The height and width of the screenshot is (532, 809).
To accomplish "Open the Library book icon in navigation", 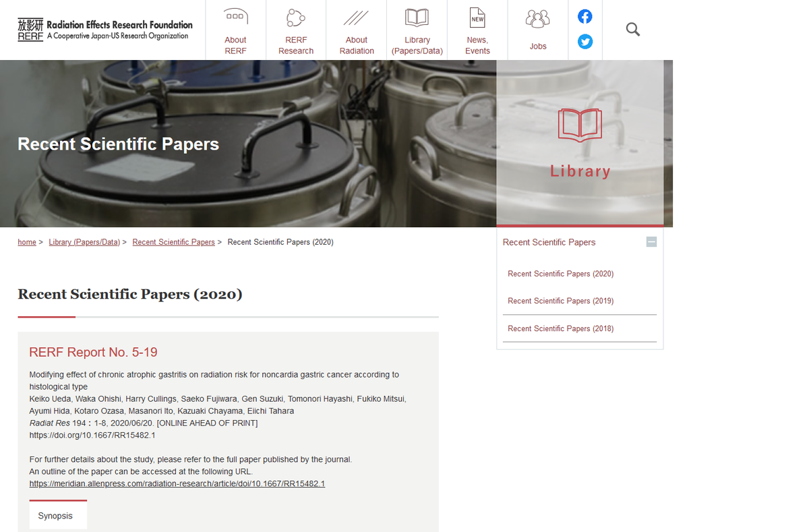I will pyautogui.click(x=417, y=18).
